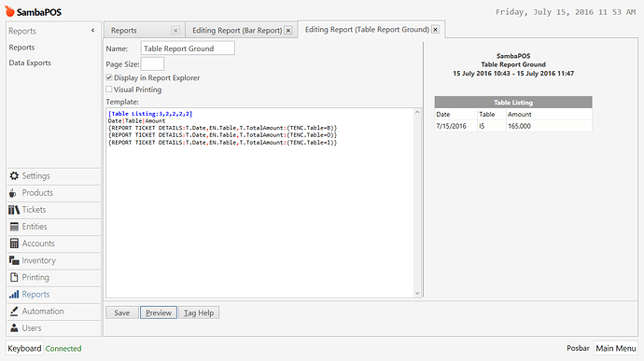Open Tag Help
This screenshot has width=644, height=361.
click(x=199, y=312)
